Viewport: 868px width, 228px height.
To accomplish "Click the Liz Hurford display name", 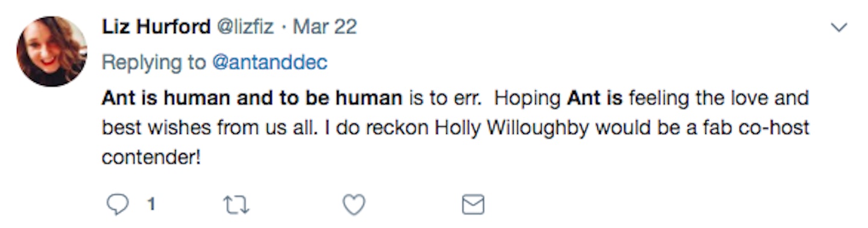I will [156, 27].
